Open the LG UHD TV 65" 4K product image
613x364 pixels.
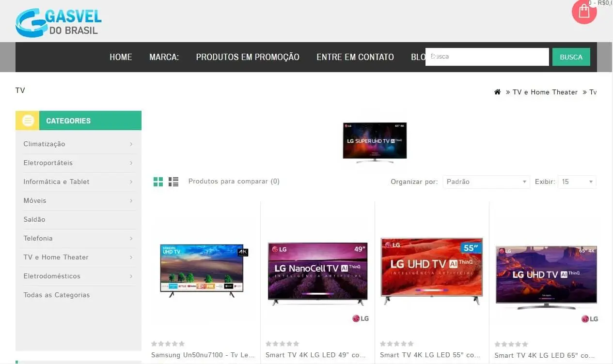[x=546, y=277]
